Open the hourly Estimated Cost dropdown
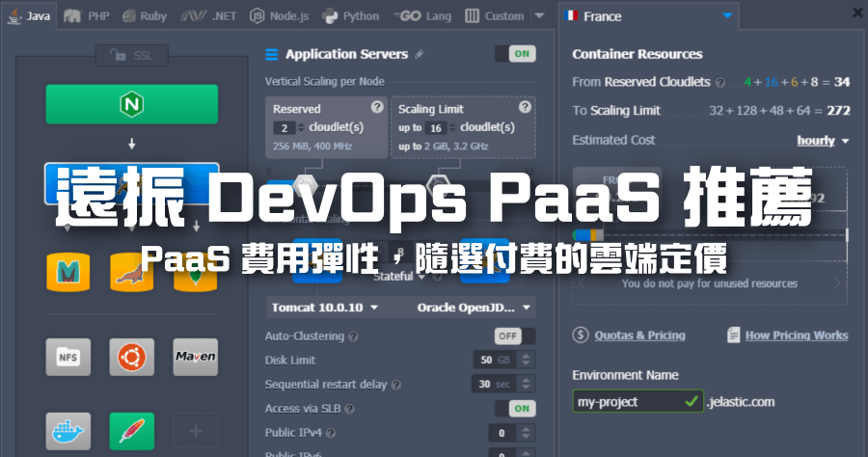The width and height of the screenshot is (868, 457). (823, 141)
